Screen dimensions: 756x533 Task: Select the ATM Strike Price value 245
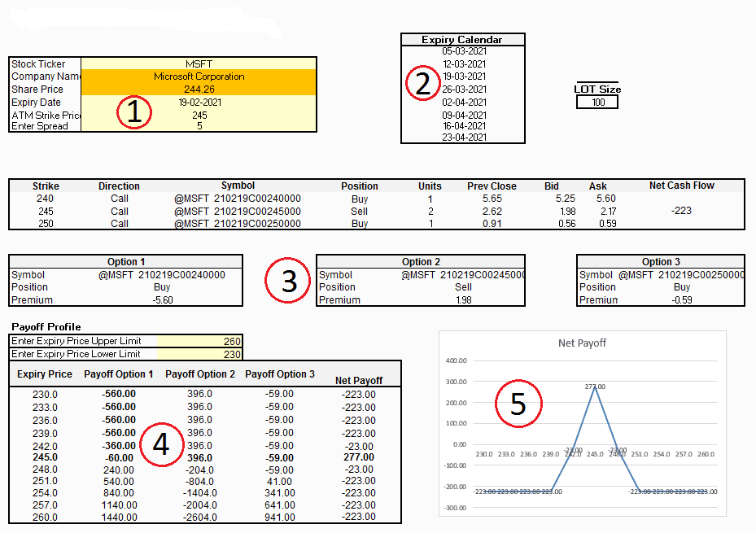[199, 115]
